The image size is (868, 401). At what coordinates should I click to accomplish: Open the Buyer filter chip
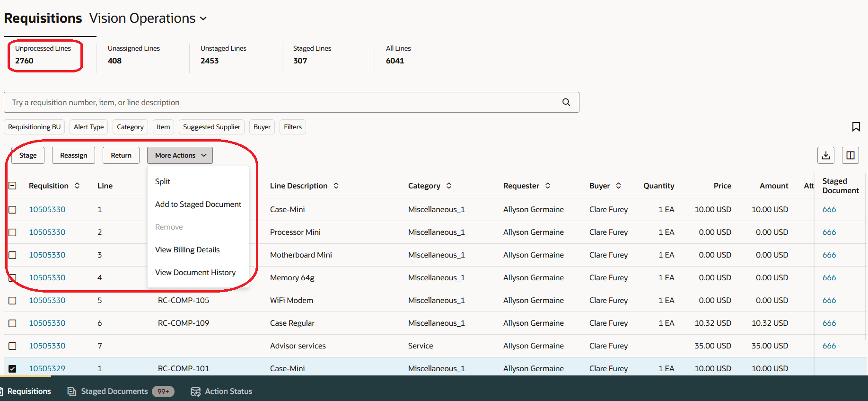click(x=262, y=127)
